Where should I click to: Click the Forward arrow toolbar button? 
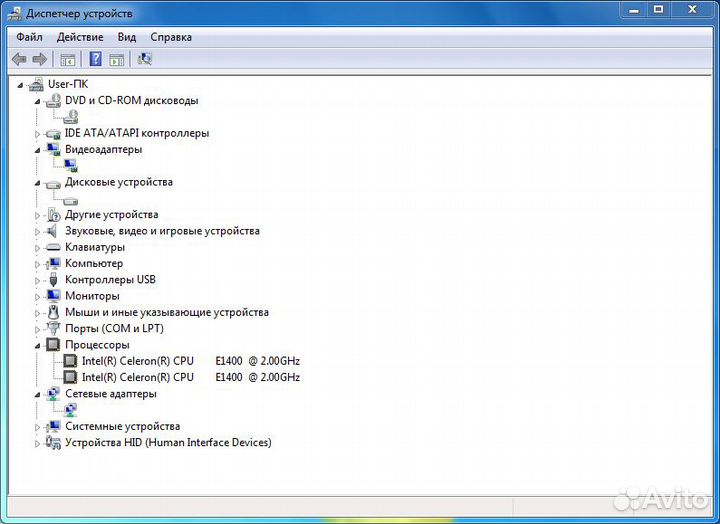pos(40,59)
